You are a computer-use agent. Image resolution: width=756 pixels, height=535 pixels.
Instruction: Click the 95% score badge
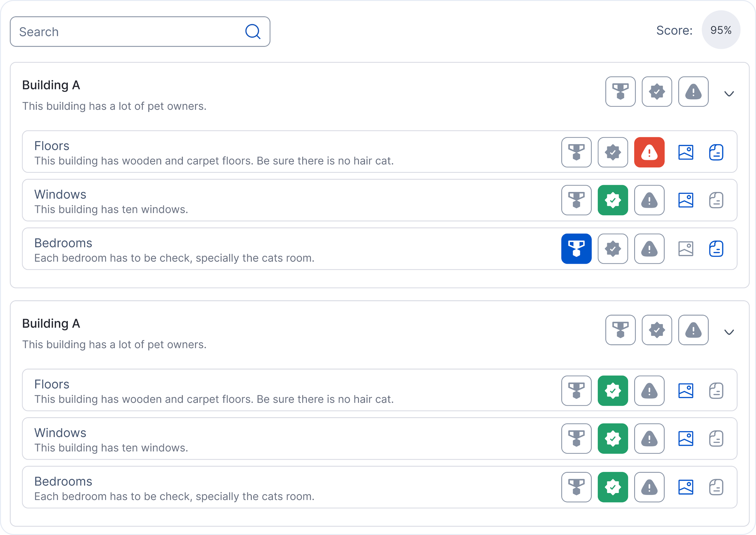pos(721,30)
